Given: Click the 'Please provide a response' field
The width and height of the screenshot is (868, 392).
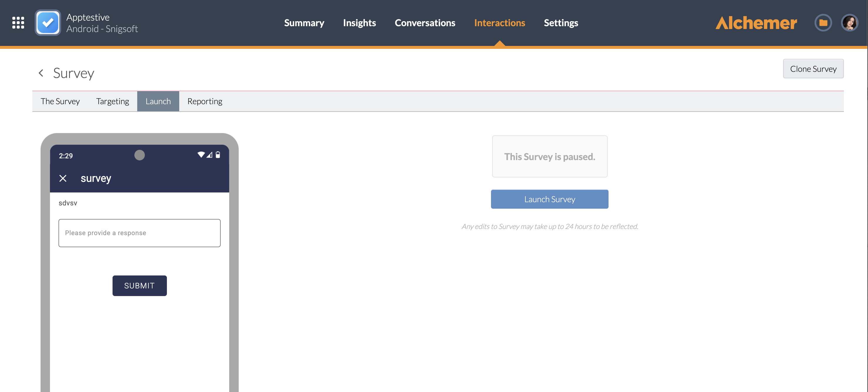Looking at the screenshot, I should pos(140,233).
